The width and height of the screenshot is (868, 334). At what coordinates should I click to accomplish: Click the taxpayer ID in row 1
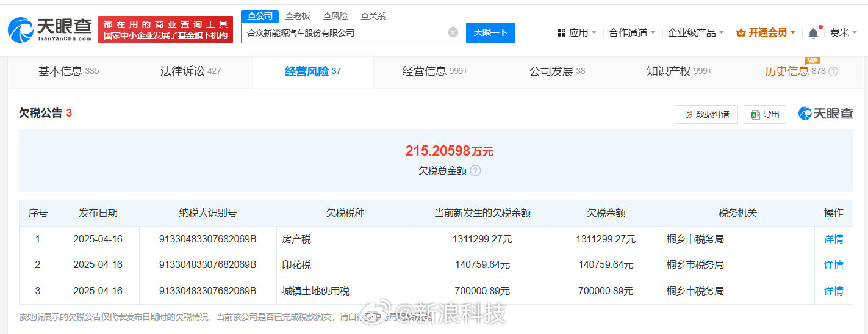coord(207,239)
